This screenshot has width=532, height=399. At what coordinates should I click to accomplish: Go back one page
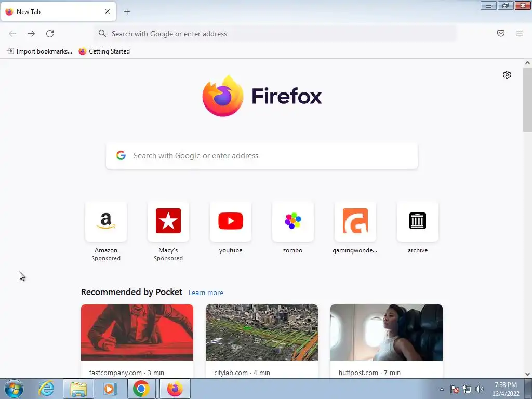tap(12, 34)
